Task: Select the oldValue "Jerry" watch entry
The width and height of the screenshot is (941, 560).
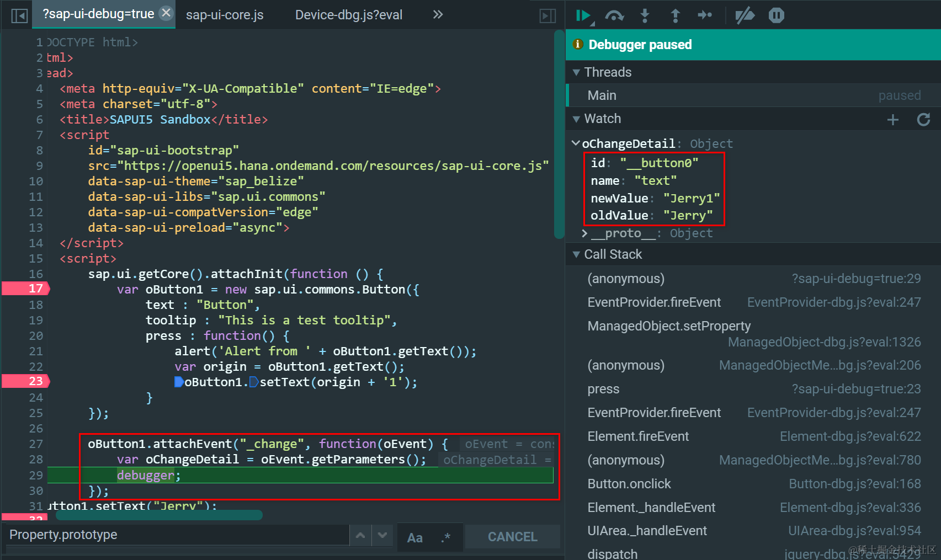Action: pyautogui.click(x=652, y=215)
